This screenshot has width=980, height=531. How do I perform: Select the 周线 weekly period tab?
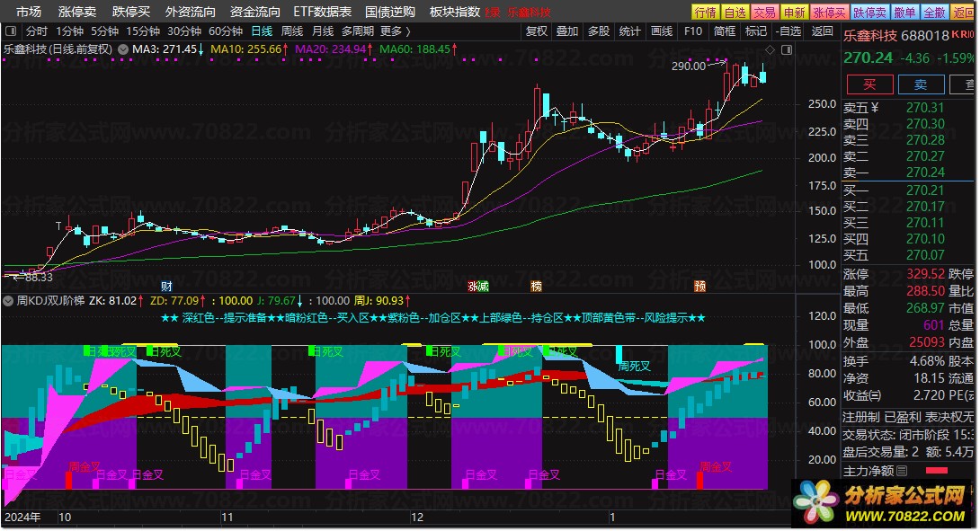(x=292, y=31)
